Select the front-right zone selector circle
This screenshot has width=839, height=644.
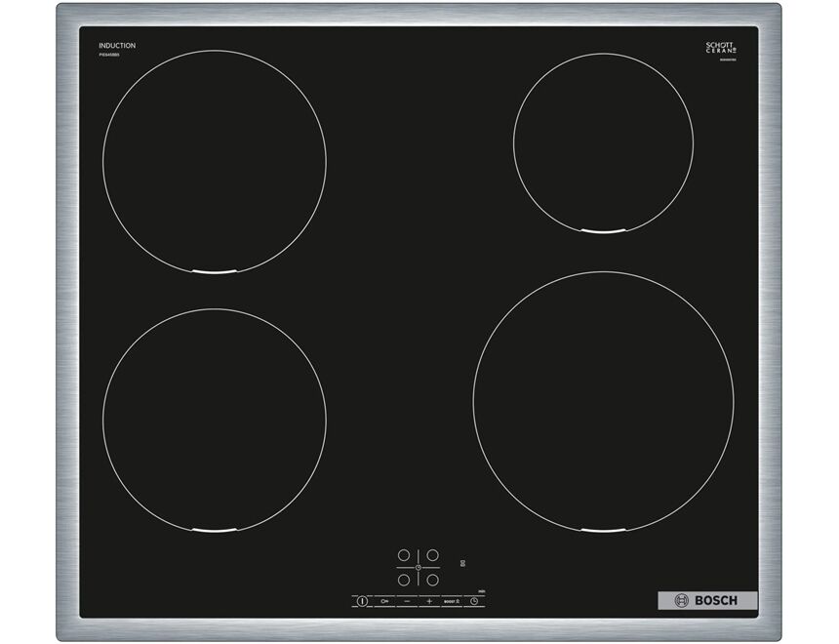coord(432,579)
